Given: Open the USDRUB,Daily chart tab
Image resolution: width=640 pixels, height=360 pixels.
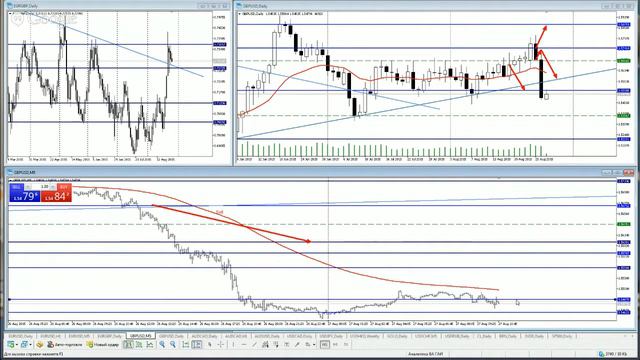Looking at the screenshot, I should click(457, 336).
